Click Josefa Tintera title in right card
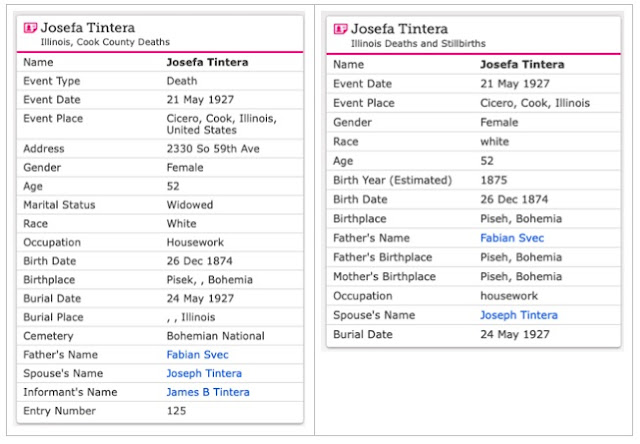This screenshot has height=444, width=640. coord(398,29)
